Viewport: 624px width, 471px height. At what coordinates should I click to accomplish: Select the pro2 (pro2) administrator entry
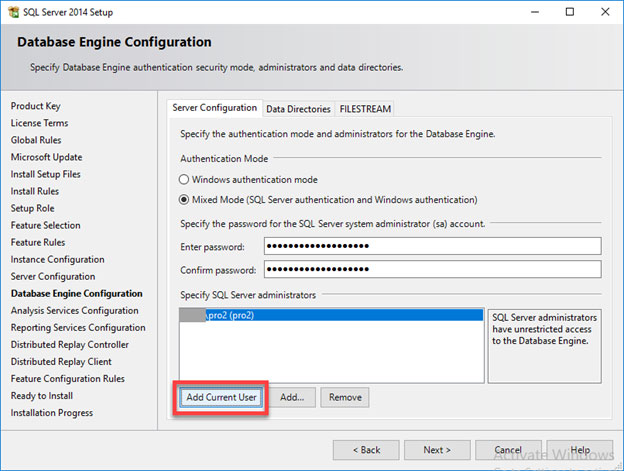[x=331, y=315]
